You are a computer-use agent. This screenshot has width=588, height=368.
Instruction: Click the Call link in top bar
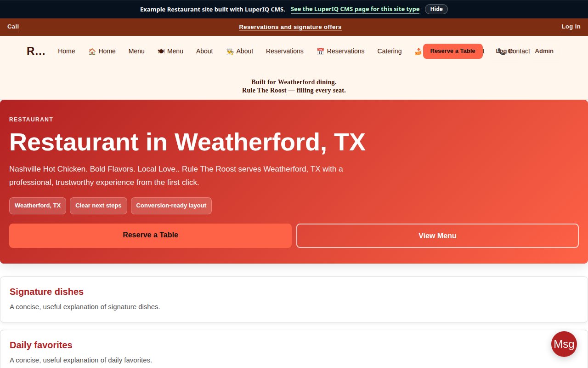click(x=13, y=27)
